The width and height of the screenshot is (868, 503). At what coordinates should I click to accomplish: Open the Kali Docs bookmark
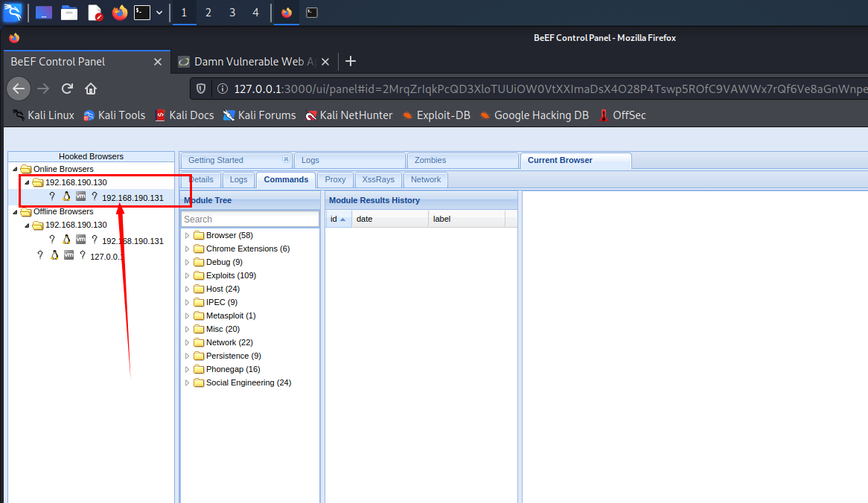pos(185,115)
